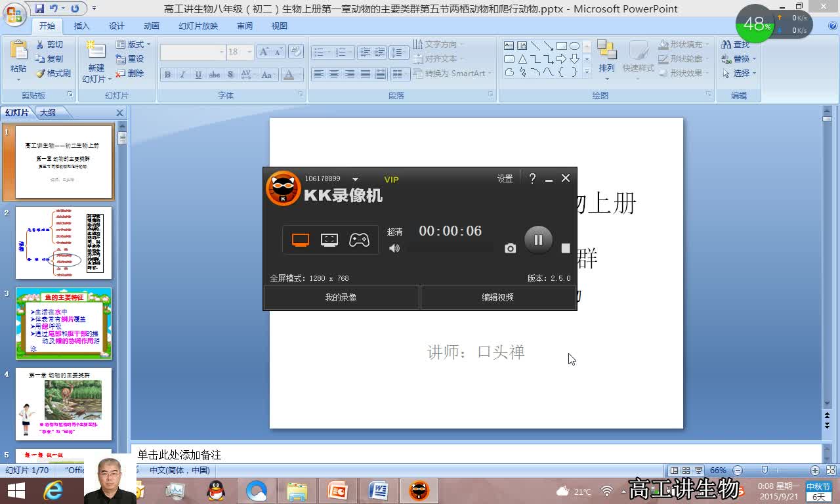Toggle strikethrough formatting

215,75
